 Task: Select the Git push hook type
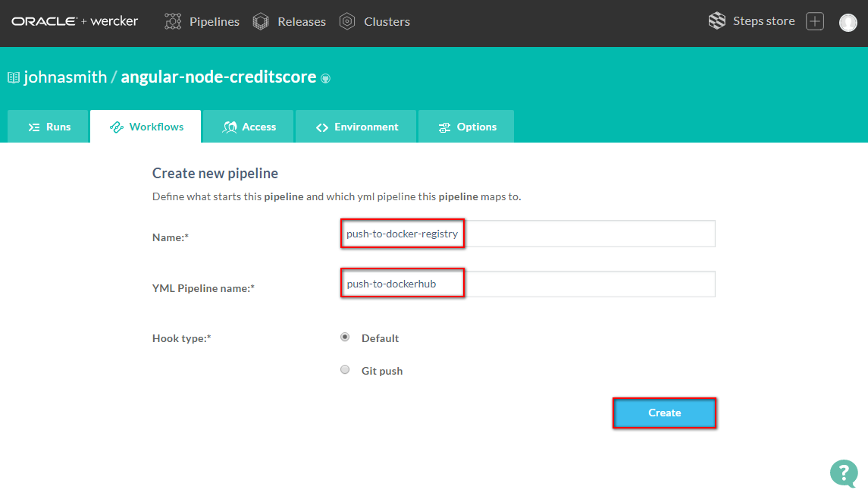(345, 370)
